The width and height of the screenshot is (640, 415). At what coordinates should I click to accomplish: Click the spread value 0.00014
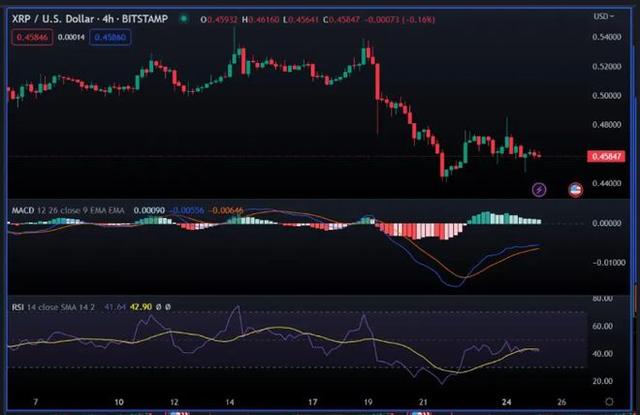pos(71,38)
